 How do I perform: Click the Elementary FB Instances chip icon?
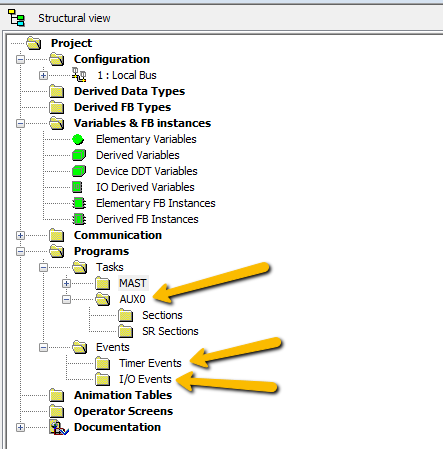tap(79, 203)
